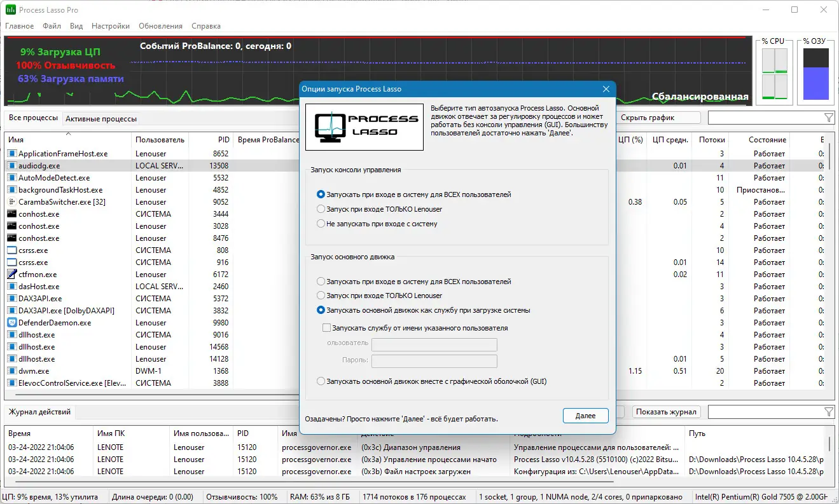
Task: Open the Файл menu
Action: (52, 26)
